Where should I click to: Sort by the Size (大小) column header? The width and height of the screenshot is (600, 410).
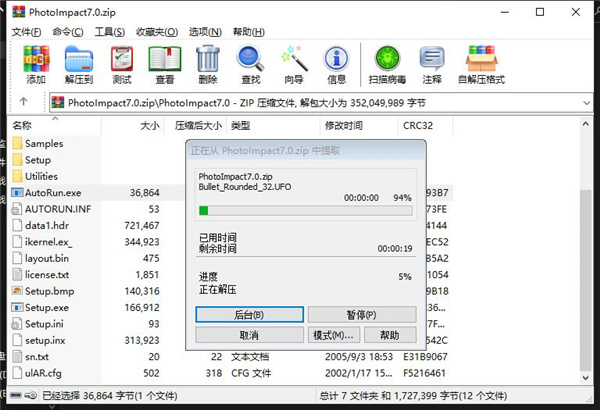[133, 126]
